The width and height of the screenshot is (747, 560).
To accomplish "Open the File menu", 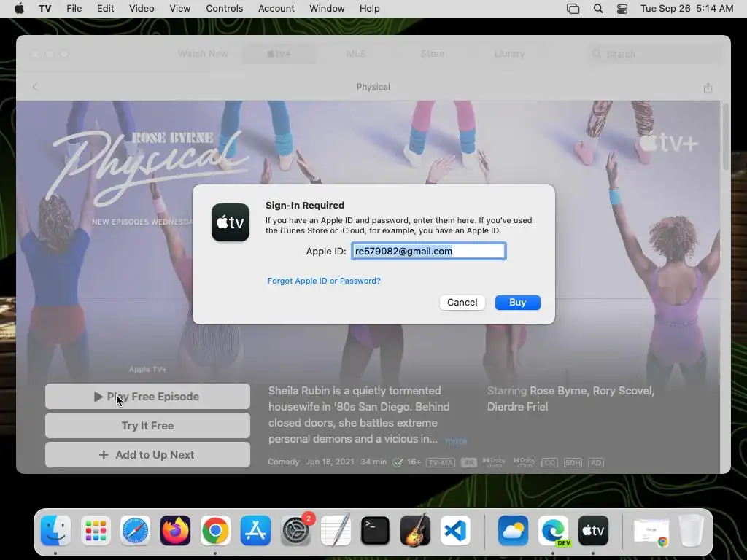I will 74,8.
